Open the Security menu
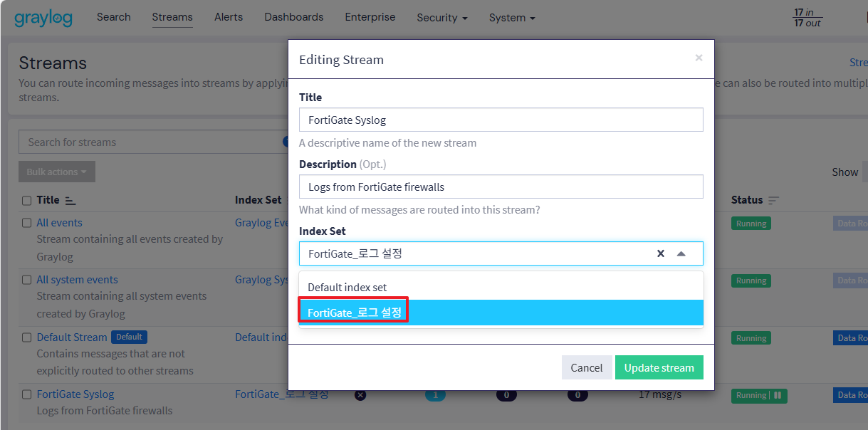 pyautogui.click(x=442, y=18)
